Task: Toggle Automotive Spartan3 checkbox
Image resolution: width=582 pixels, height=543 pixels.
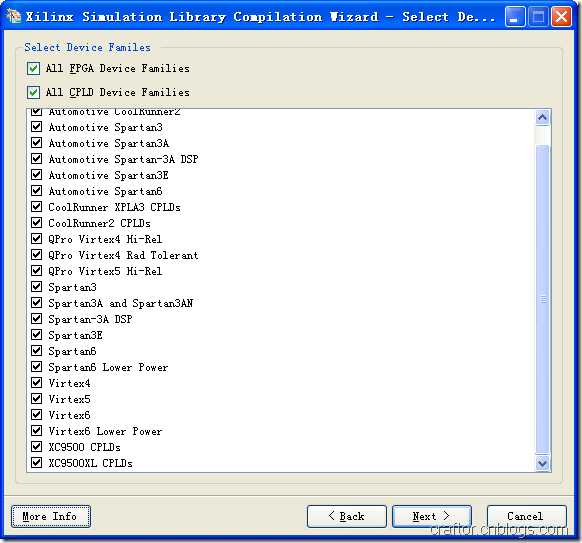Action: 36,127
